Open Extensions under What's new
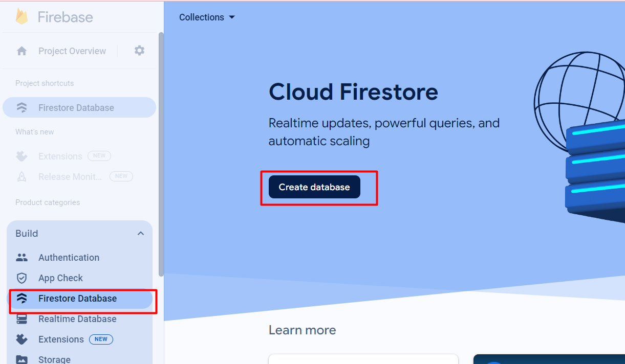Viewport: 625px width, 364px height. pos(60,156)
